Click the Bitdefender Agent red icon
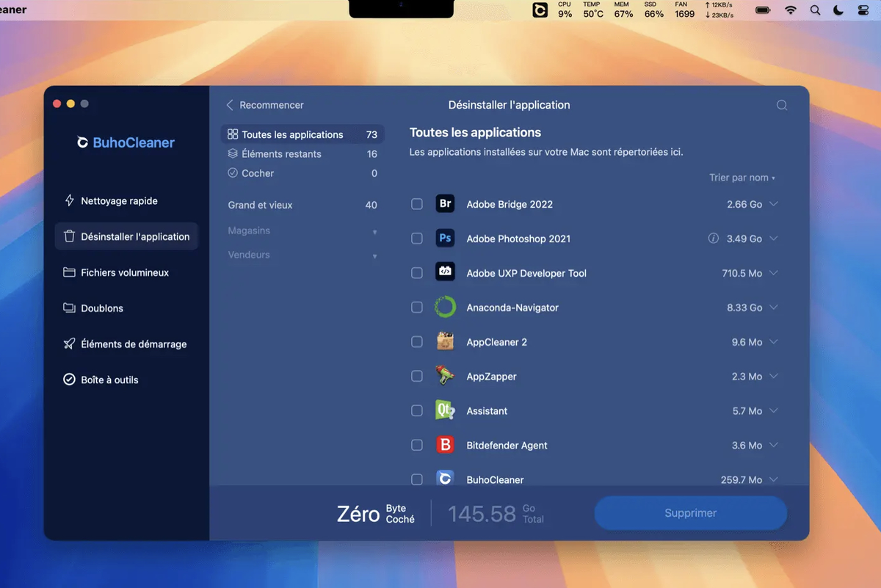This screenshot has width=881, height=588. pos(445,445)
